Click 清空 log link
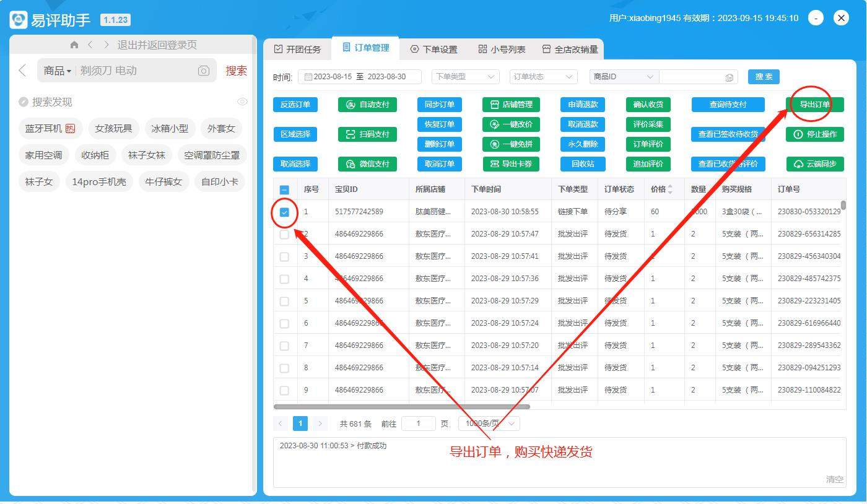The width and height of the screenshot is (867, 504). [834, 479]
